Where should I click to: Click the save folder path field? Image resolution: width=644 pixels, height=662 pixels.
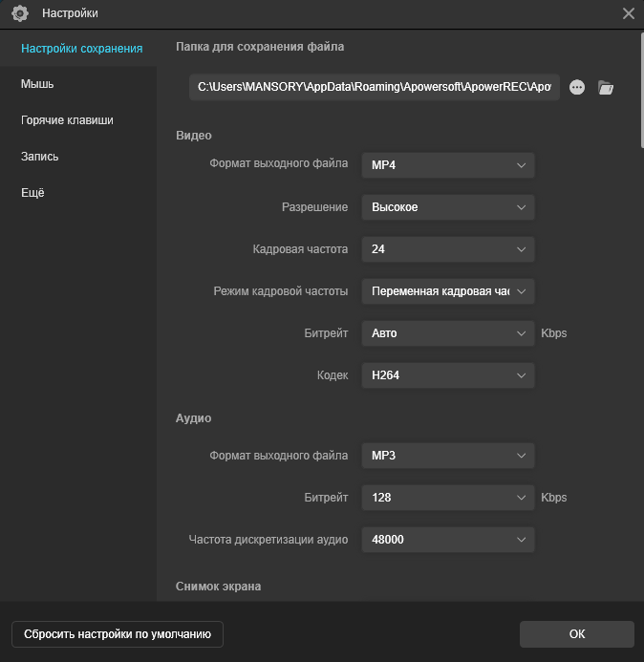point(375,87)
